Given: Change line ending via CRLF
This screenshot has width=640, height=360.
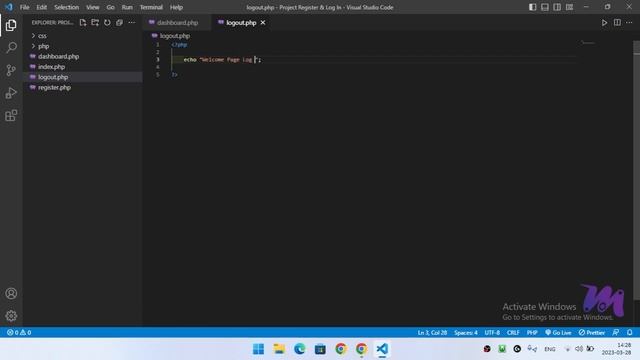Looking at the screenshot, I should point(513,333).
